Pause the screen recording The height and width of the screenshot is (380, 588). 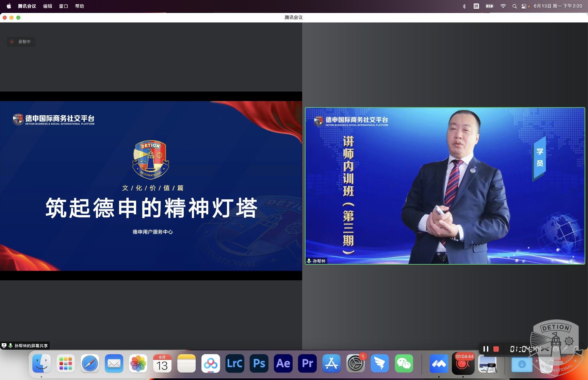click(x=486, y=349)
